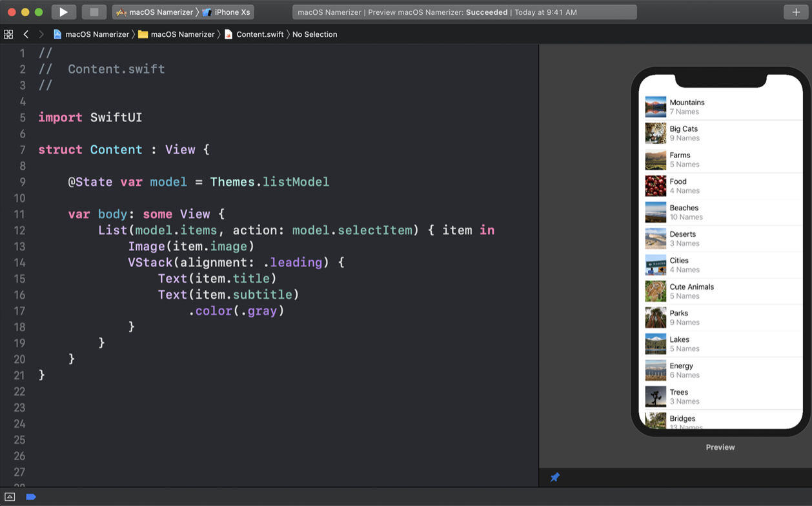Open the macOS Namerizer scheme selector
This screenshot has height=506, width=812.
pyautogui.click(x=154, y=12)
